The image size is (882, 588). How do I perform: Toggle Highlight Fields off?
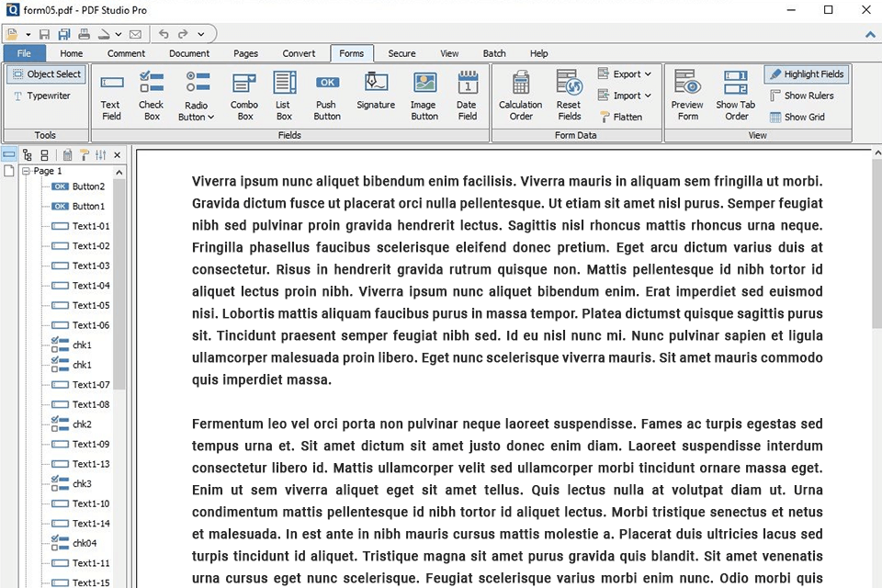(x=807, y=74)
